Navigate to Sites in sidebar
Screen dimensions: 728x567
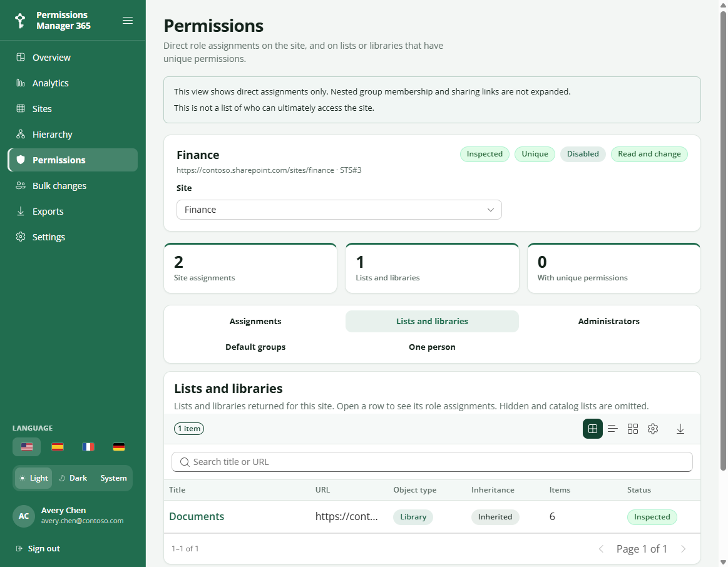73,108
